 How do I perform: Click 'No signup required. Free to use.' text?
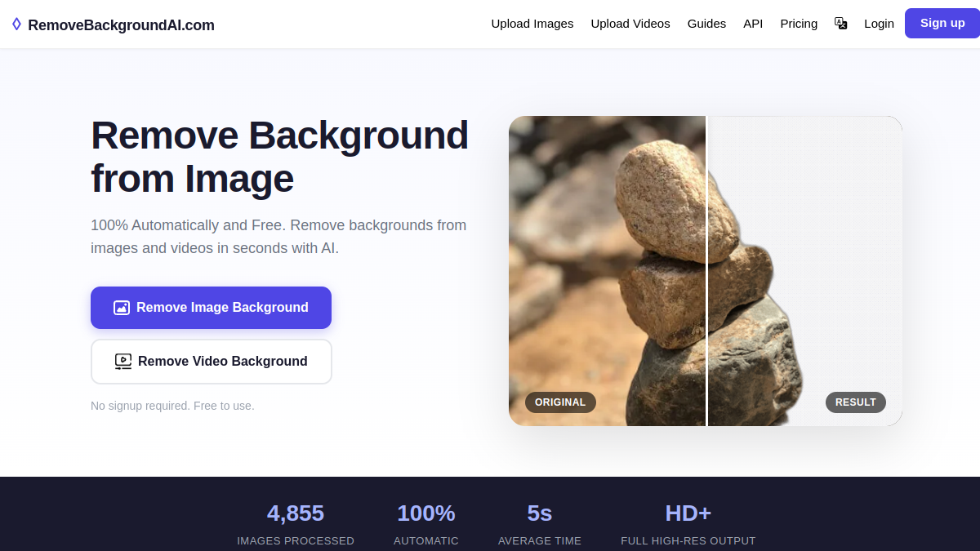coord(172,406)
